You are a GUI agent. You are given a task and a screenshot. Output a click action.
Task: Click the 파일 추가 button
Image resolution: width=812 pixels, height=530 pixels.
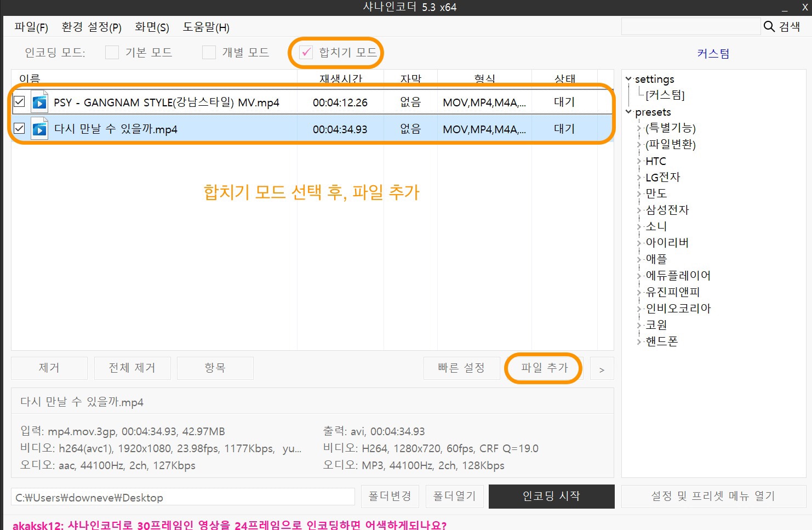click(544, 368)
